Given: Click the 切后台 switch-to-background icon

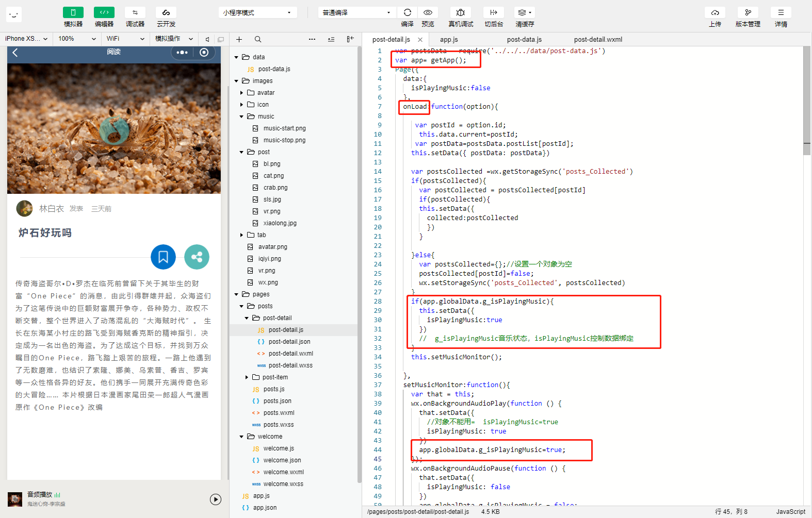Looking at the screenshot, I should (494, 12).
